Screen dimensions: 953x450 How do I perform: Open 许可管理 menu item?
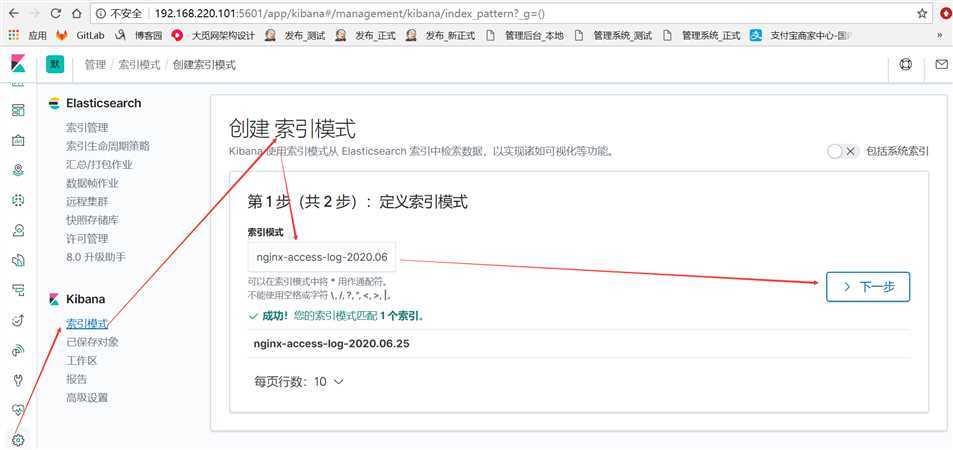click(x=87, y=238)
